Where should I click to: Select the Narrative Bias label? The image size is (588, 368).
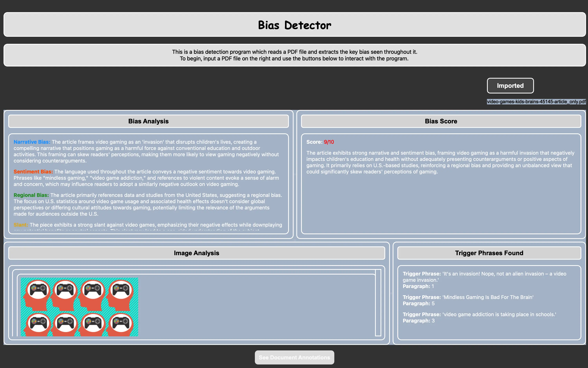pyautogui.click(x=32, y=142)
